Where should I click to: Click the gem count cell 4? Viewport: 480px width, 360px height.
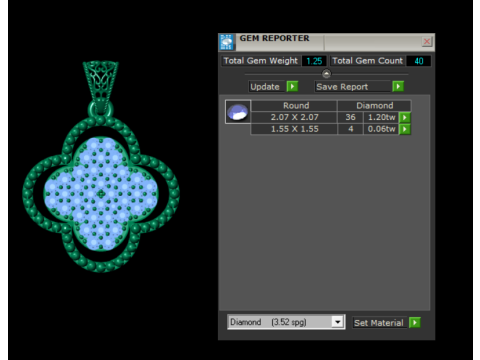tap(350, 129)
